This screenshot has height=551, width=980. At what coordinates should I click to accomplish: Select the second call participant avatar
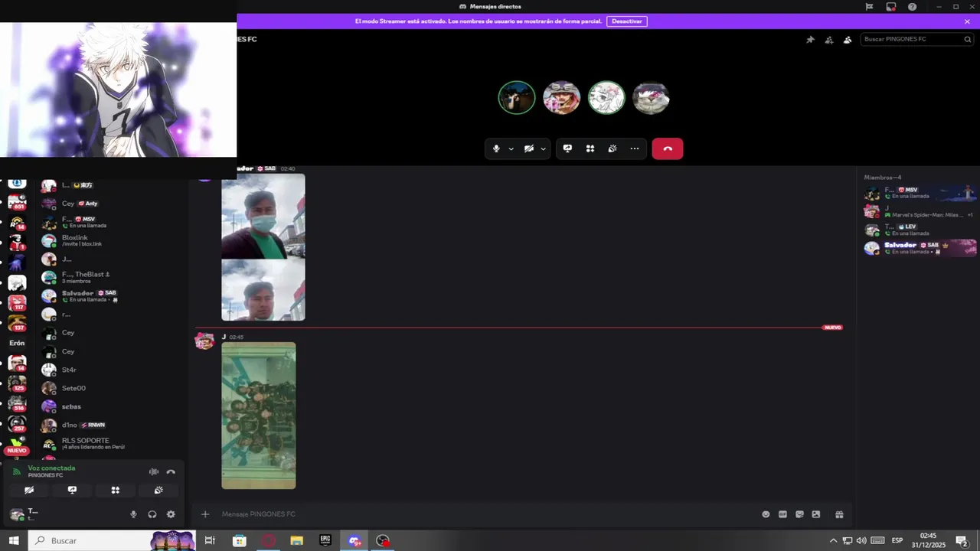(x=561, y=98)
